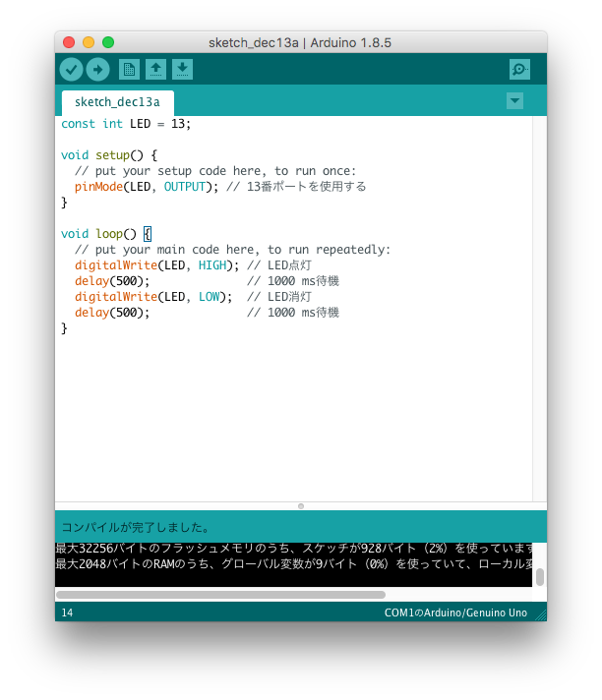Select the sketch_dec13a tab
The height and width of the screenshot is (700, 602).
coord(117,102)
